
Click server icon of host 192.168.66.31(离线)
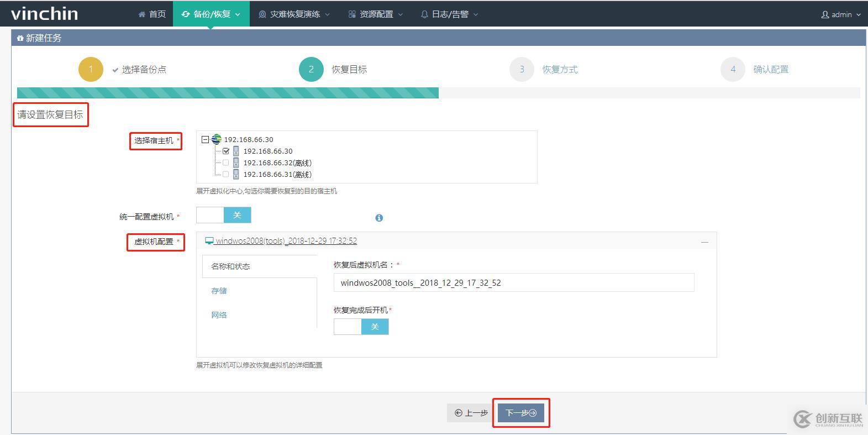(x=236, y=174)
